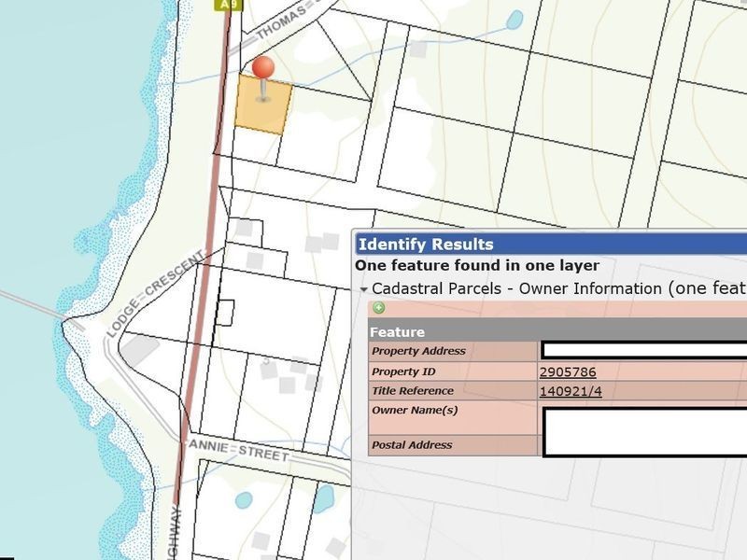The height and width of the screenshot is (560, 747).
Task: Click the Lodge Crescent road label
Action: 156,294
